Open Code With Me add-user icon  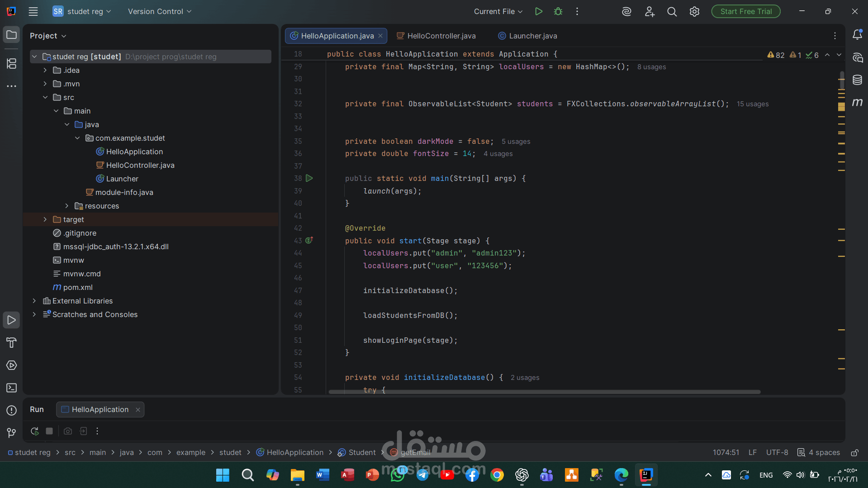650,11
